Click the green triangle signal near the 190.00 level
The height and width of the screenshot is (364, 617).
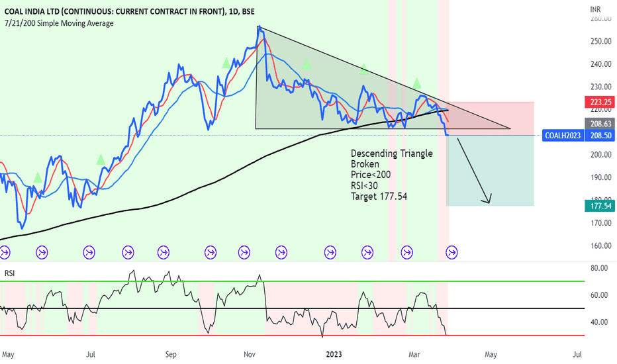click(x=37, y=177)
